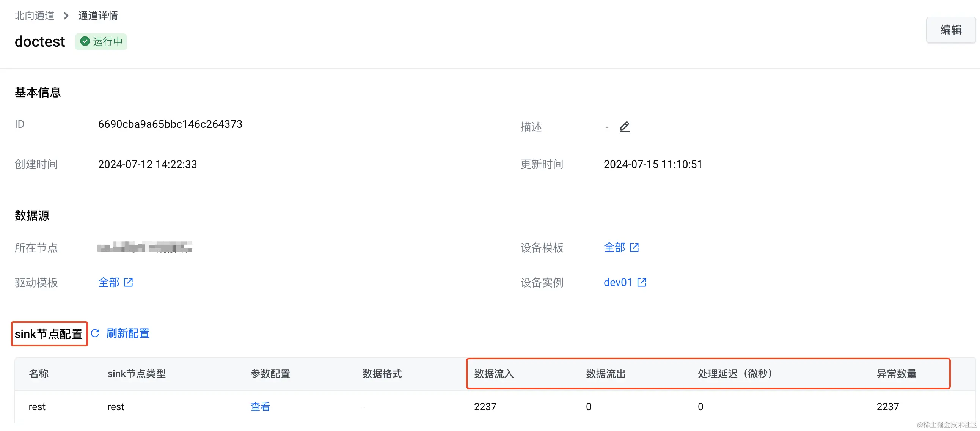The height and width of the screenshot is (431, 980).
Task: Click the green check status icon 运行中
Action: pos(85,41)
